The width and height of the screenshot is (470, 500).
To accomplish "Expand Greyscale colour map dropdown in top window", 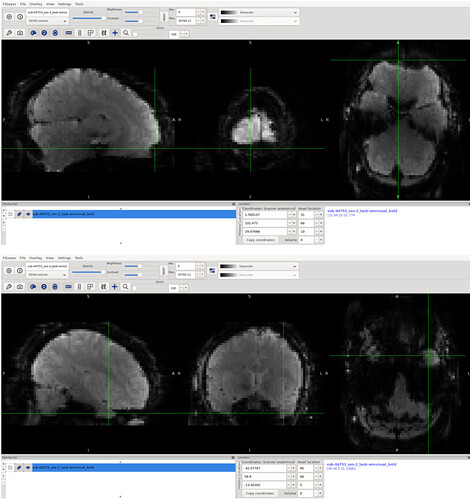I will tap(259, 12).
